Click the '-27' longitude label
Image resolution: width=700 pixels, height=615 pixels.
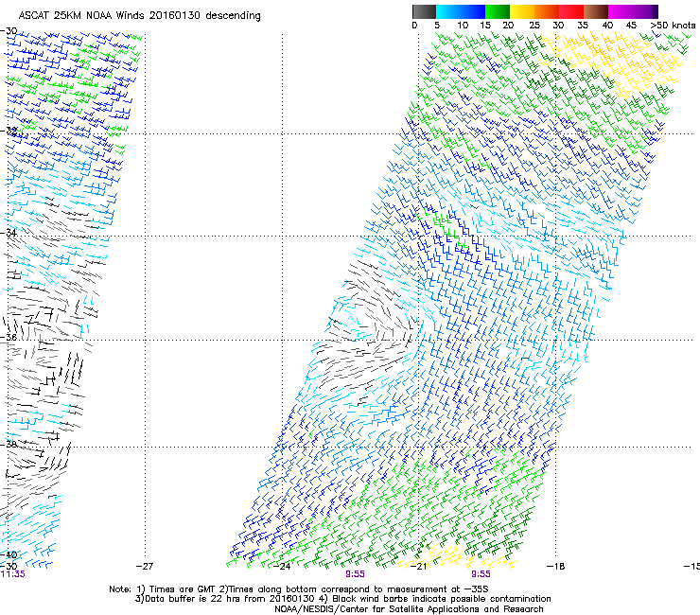(145, 567)
